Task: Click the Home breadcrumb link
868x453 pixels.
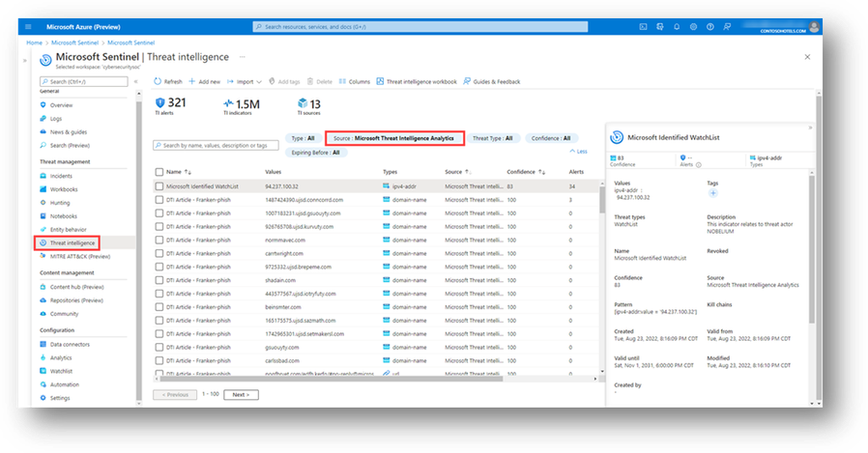Action: click(x=35, y=42)
